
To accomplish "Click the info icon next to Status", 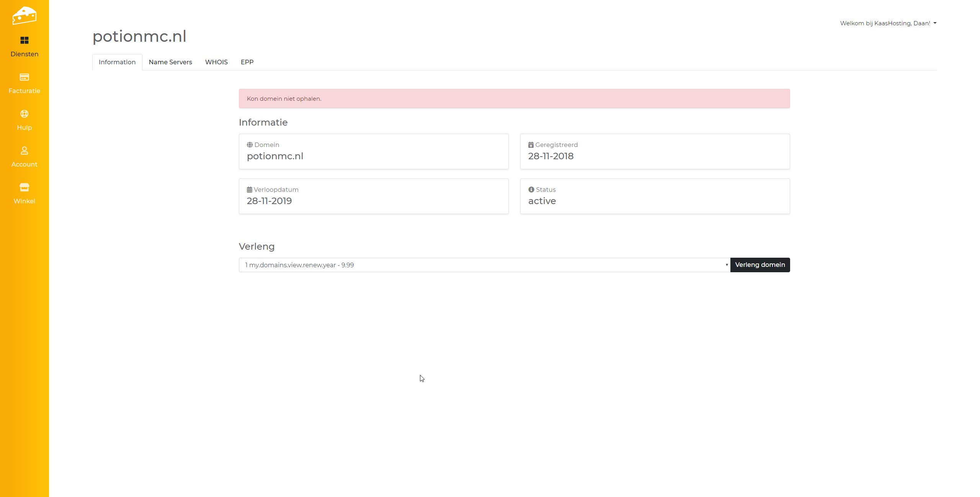I will pos(531,190).
